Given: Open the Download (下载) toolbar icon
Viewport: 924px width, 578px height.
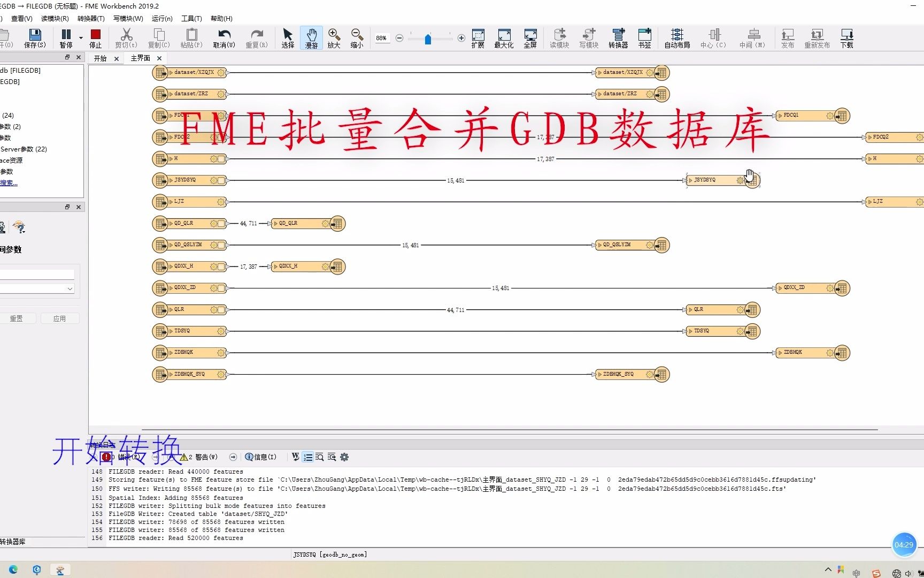Looking at the screenshot, I should pos(847,39).
